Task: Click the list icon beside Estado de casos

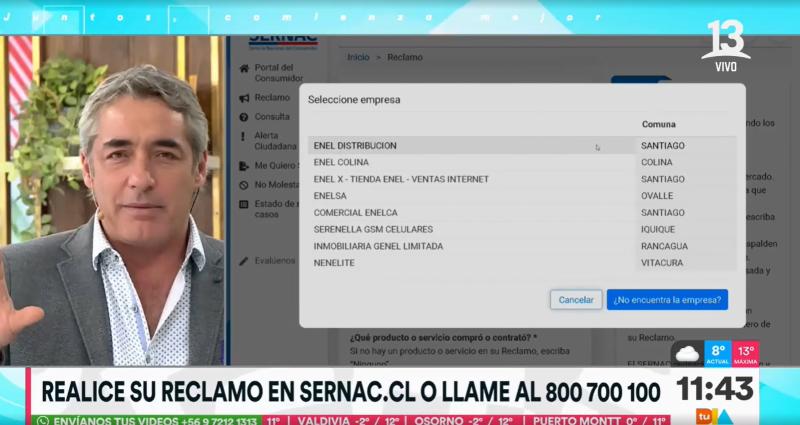Action: [244, 204]
